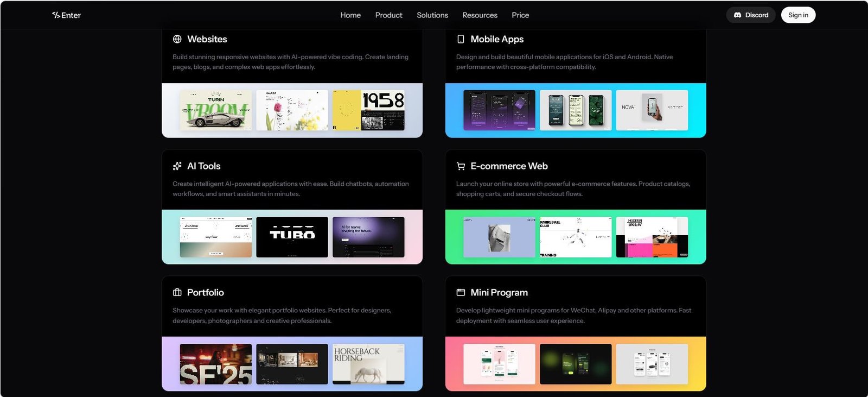This screenshot has width=868, height=397.
Task: Open the TUBO black thumbnail under AI Tools
Action: [x=292, y=237]
